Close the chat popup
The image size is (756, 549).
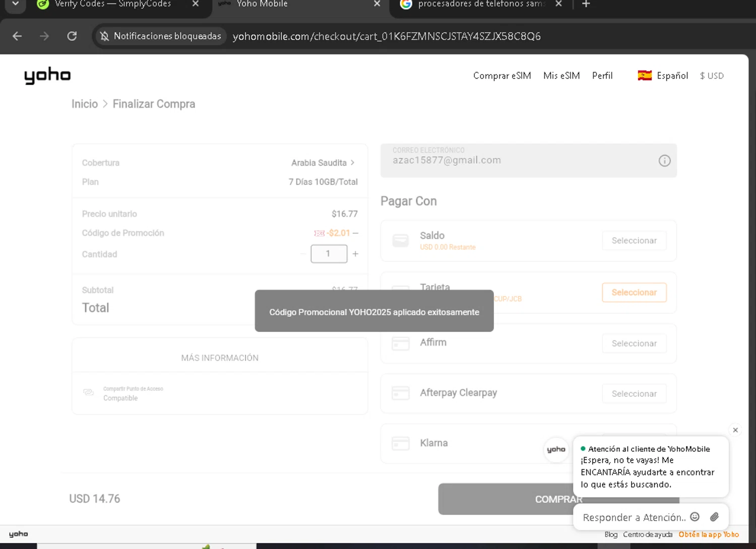pos(735,430)
